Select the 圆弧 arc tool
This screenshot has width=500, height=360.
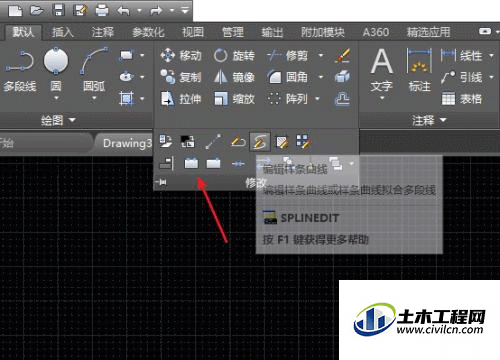point(94,69)
